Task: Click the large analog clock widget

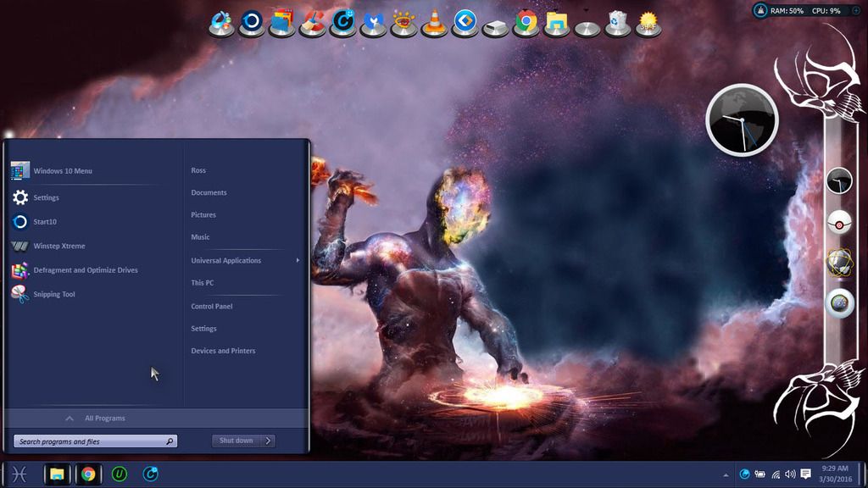Action: [742, 120]
